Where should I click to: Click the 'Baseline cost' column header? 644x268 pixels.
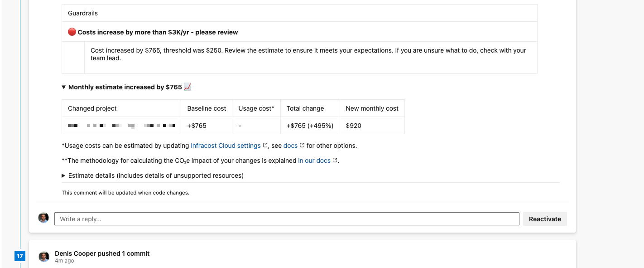click(207, 108)
